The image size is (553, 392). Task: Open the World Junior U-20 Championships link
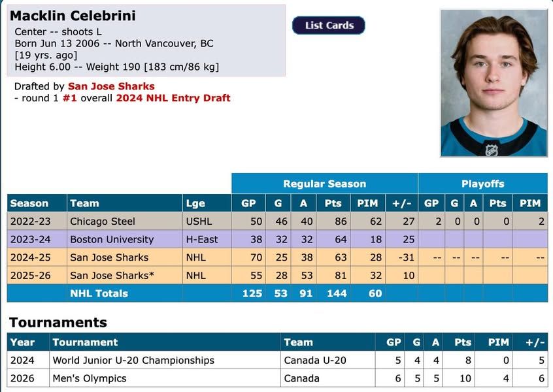(133, 360)
